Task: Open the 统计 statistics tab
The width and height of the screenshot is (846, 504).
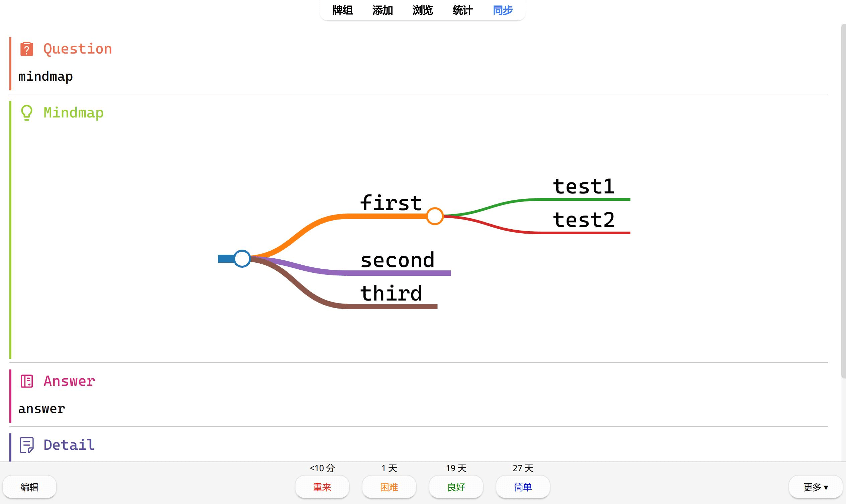Action: pyautogui.click(x=462, y=10)
